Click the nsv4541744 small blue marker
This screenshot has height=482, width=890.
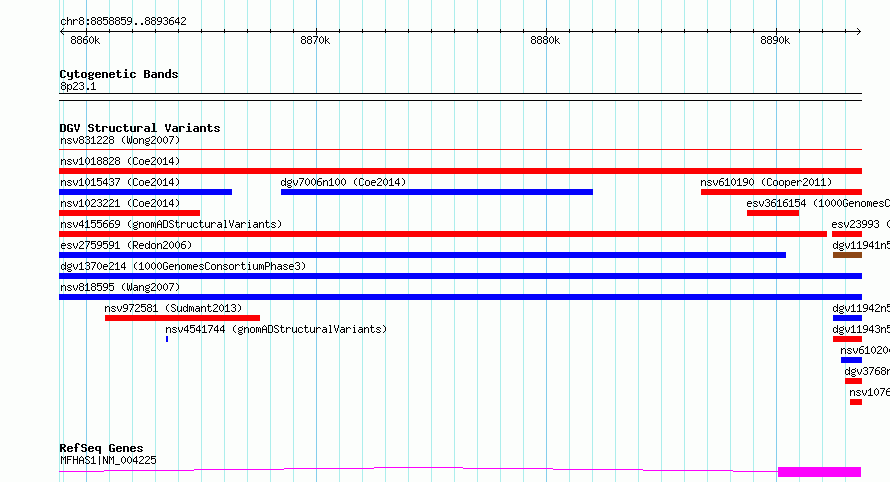coord(167,339)
